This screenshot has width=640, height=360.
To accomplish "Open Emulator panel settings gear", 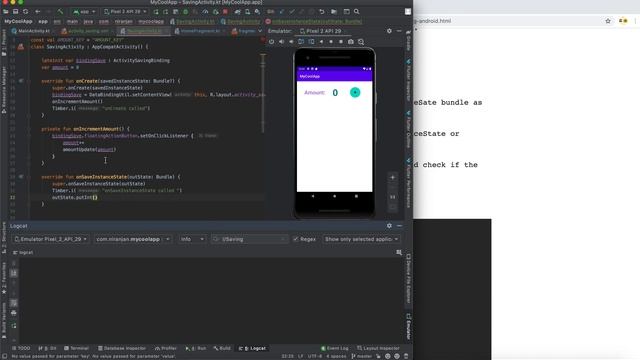I will tap(389, 31).
